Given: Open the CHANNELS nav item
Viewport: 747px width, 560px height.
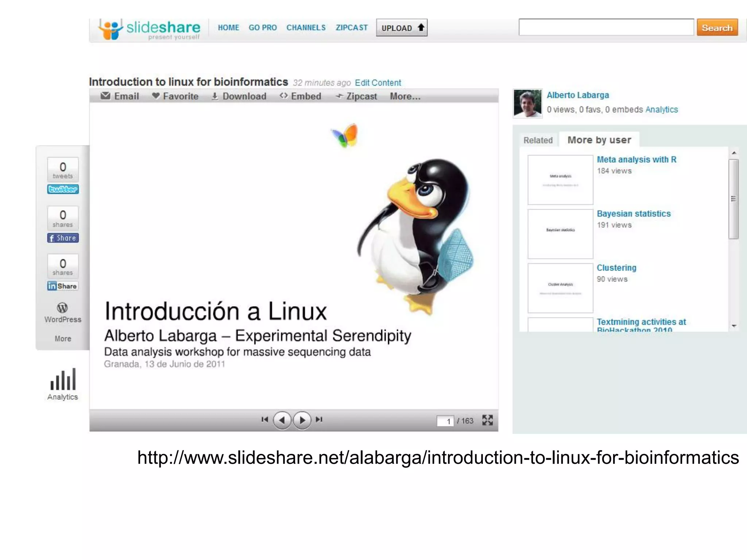Looking at the screenshot, I should point(306,28).
